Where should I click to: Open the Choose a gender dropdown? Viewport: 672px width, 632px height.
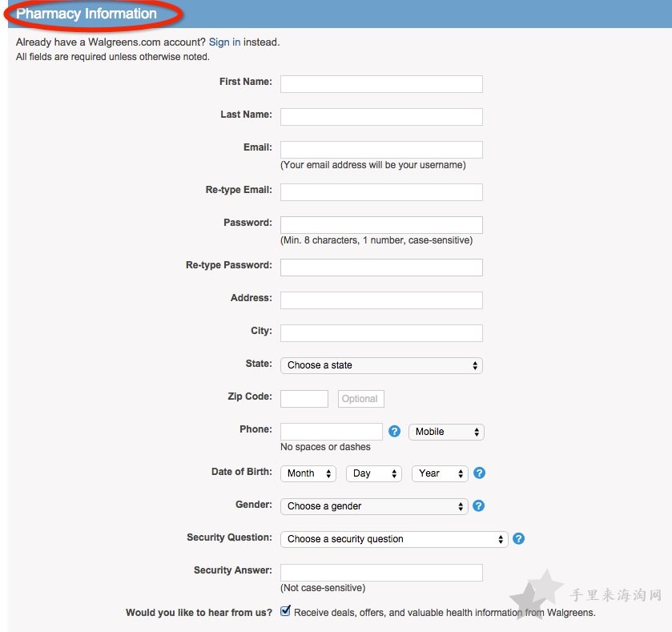coord(374,506)
